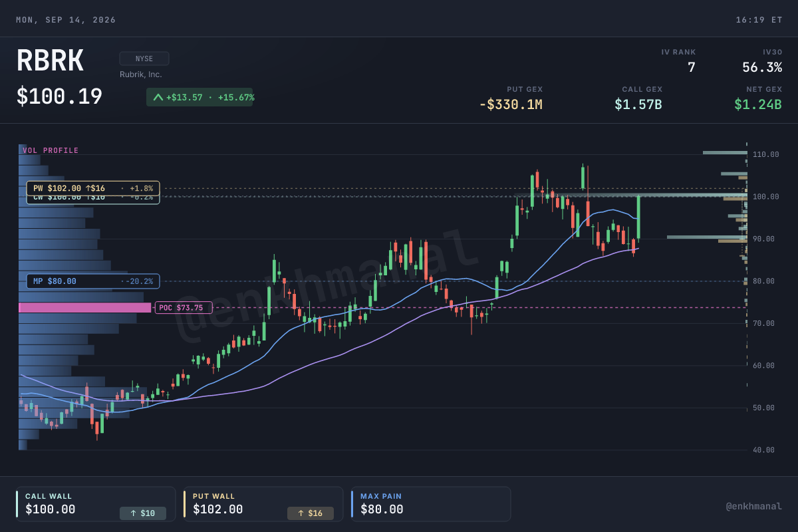Click the -20.2% value in MP tag
Screen dimensions: 798x532
pos(140,281)
